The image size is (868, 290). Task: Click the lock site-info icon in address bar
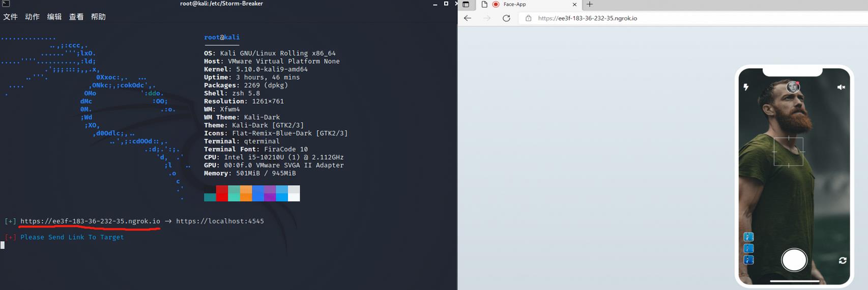(528, 18)
